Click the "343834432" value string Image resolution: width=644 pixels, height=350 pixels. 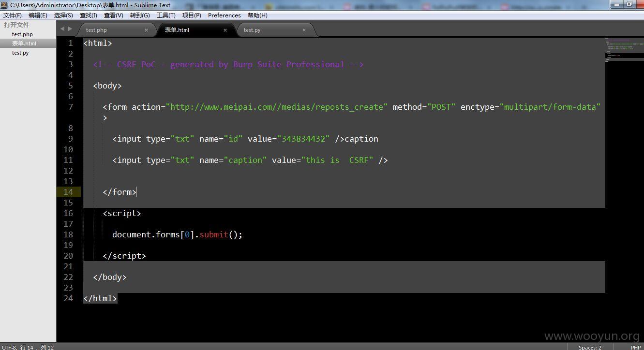pyautogui.click(x=303, y=139)
